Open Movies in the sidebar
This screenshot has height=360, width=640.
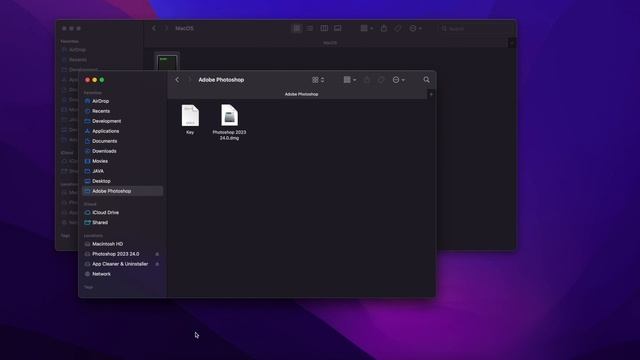(x=122, y=161)
